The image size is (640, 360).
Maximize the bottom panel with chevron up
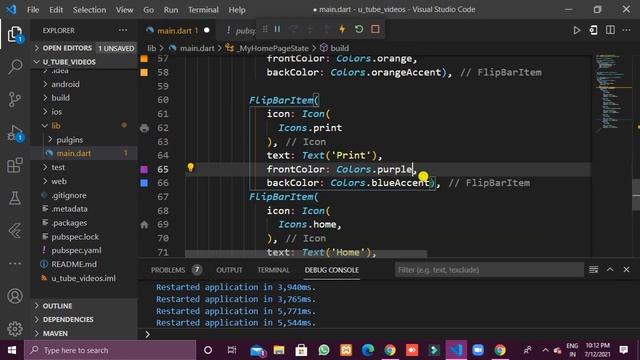[610, 269]
